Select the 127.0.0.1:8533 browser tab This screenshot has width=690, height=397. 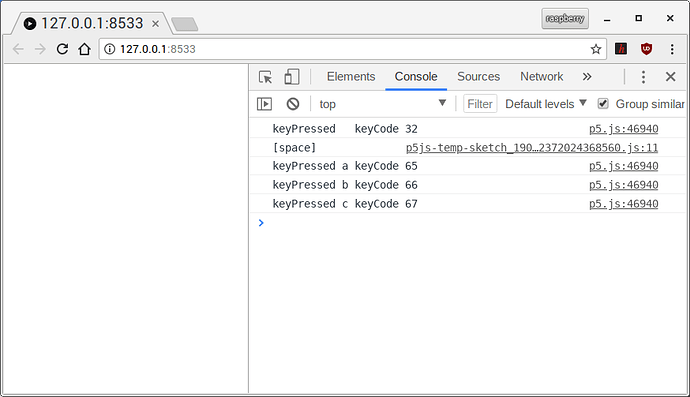92,23
